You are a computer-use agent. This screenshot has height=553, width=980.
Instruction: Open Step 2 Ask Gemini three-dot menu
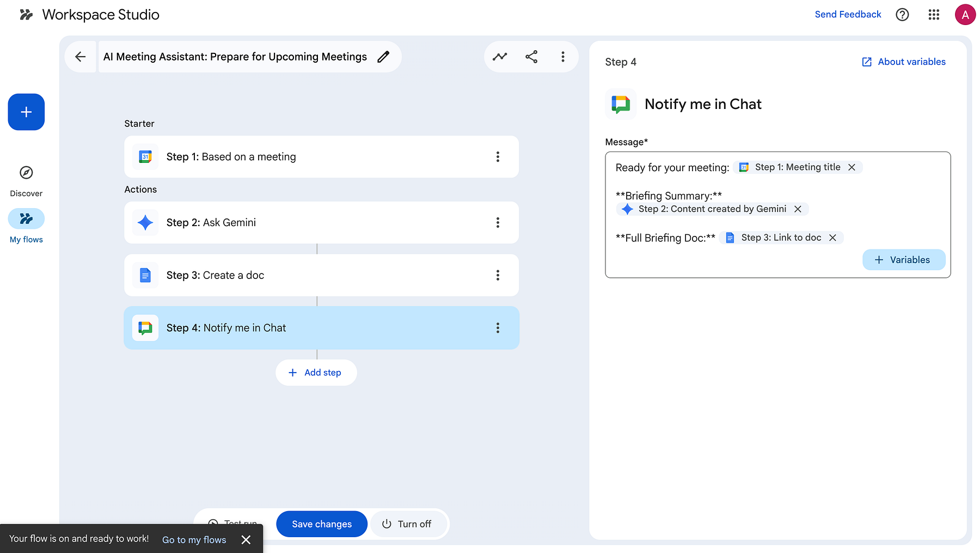click(x=498, y=222)
